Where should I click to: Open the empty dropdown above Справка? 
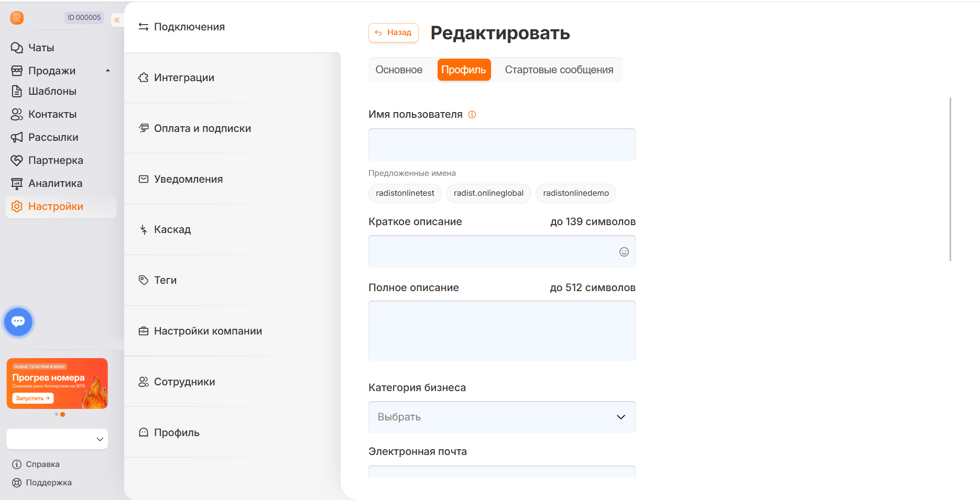click(57, 439)
